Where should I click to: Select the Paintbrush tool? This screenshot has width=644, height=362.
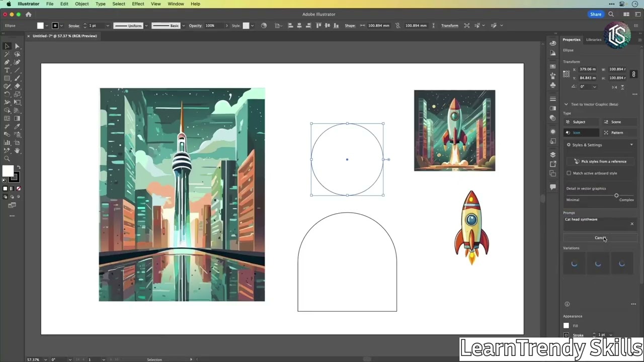[x=17, y=78]
